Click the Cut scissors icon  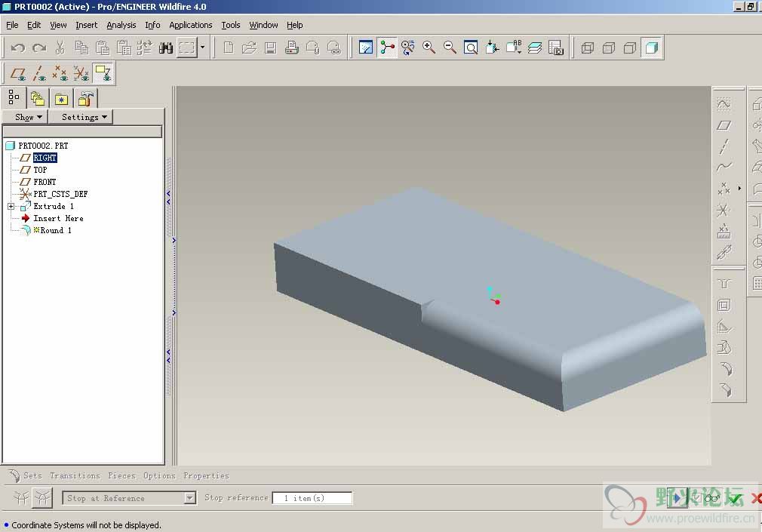pos(60,48)
